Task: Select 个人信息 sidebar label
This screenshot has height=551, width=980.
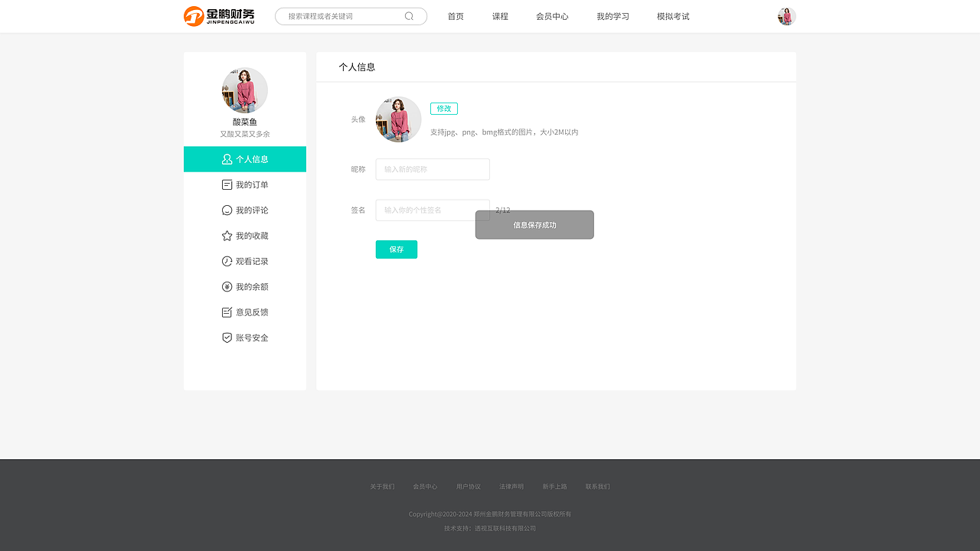Action: pyautogui.click(x=252, y=159)
